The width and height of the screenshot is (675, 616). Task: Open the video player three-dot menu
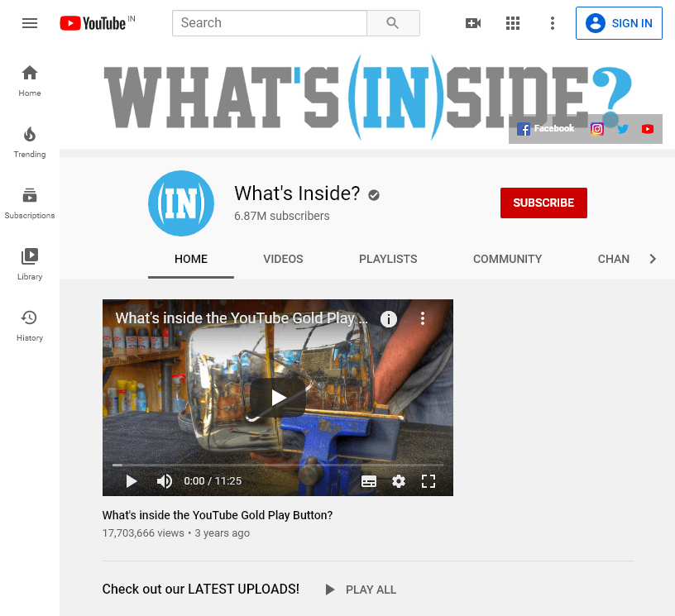click(x=423, y=318)
